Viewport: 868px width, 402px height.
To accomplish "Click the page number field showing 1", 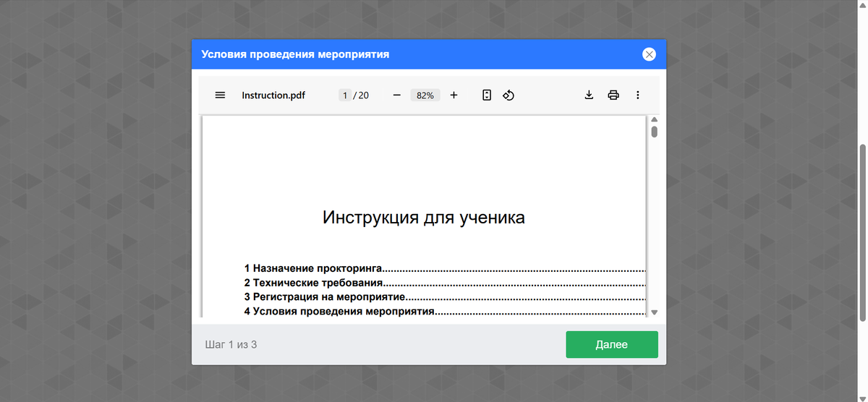I will [345, 95].
